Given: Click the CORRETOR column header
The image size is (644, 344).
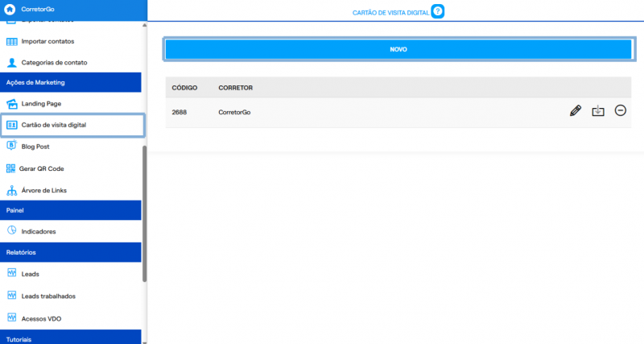Looking at the screenshot, I should pyautogui.click(x=235, y=88).
